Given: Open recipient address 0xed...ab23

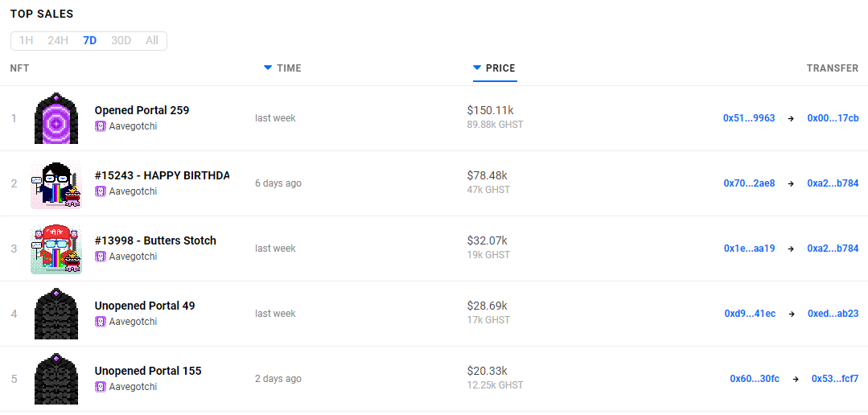Looking at the screenshot, I should 833,314.
